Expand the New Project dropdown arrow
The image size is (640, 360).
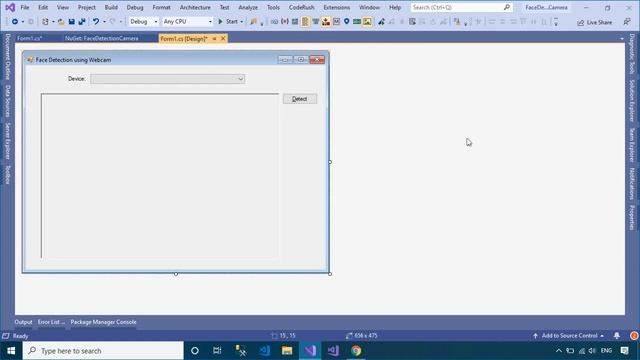click(x=53, y=22)
